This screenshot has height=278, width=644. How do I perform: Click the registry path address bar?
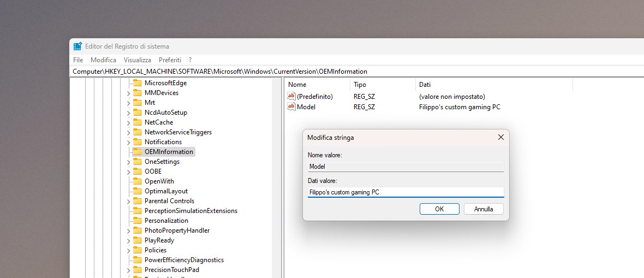(x=357, y=72)
